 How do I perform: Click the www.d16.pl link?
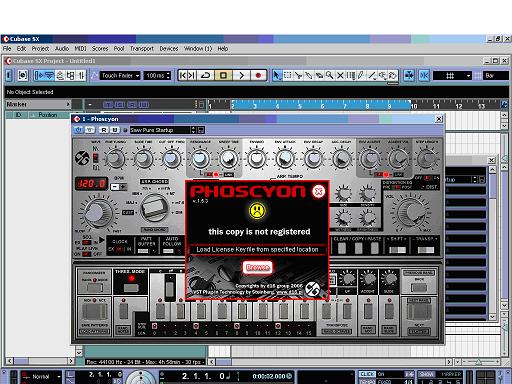(x=290, y=292)
